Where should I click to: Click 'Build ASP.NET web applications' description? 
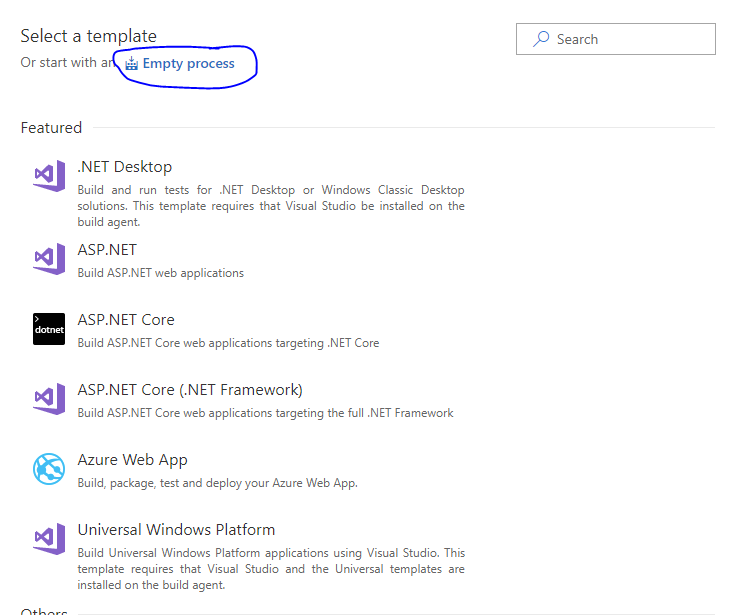pos(161,273)
